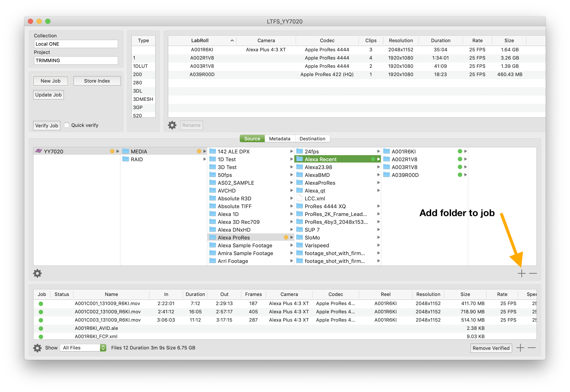
Task: Click plus icon to add folder to job
Action: [521, 273]
